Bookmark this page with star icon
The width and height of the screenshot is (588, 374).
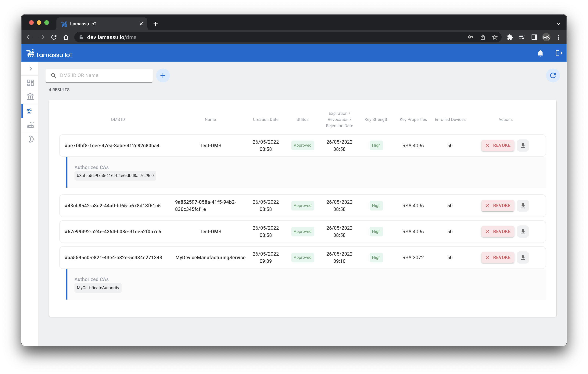[495, 37]
